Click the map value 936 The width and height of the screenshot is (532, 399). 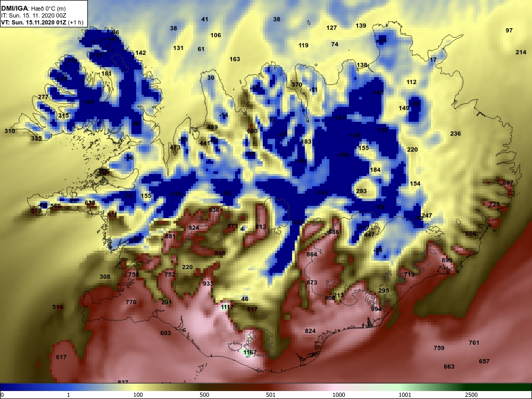214,210
